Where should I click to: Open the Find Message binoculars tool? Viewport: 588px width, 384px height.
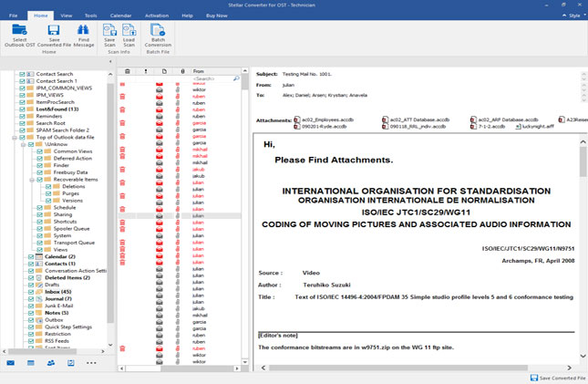tap(83, 30)
